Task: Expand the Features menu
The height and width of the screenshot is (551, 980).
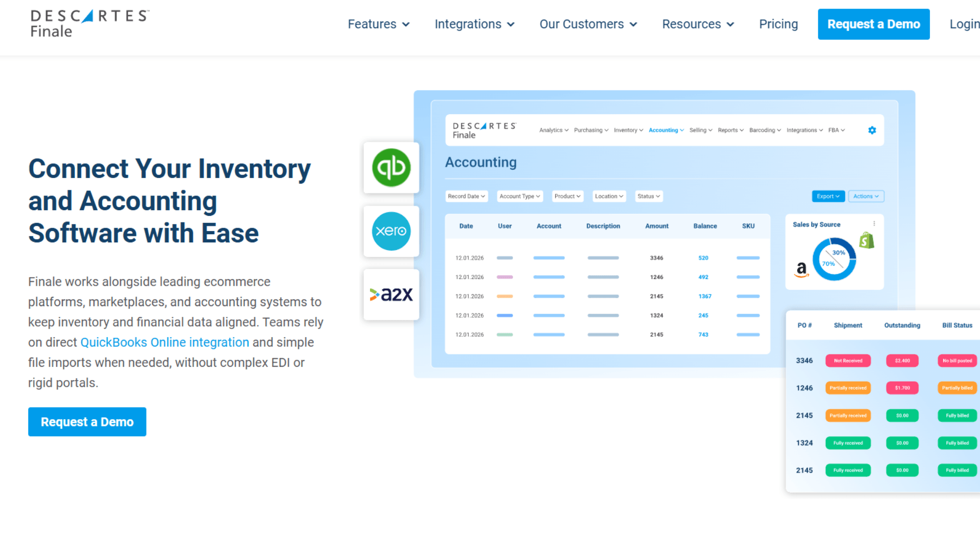Action: (x=379, y=24)
